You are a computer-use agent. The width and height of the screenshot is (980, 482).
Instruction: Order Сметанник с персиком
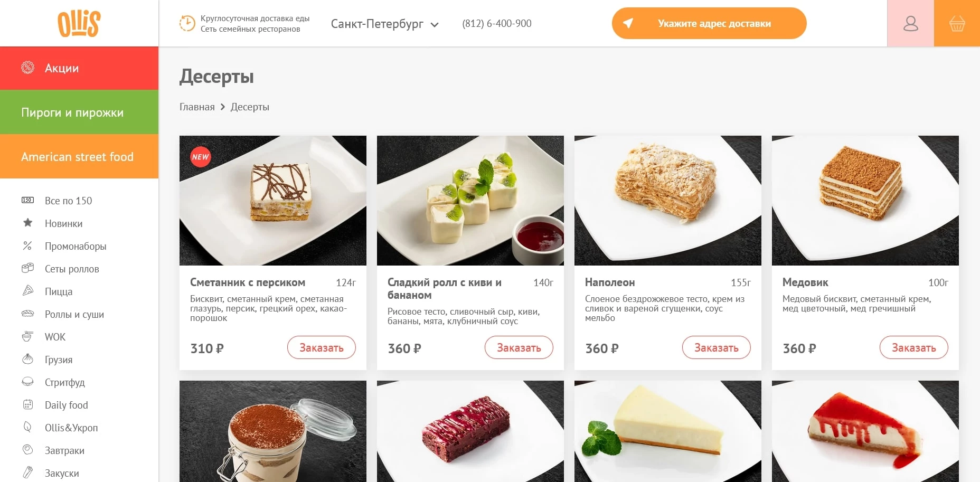coord(321,347)
